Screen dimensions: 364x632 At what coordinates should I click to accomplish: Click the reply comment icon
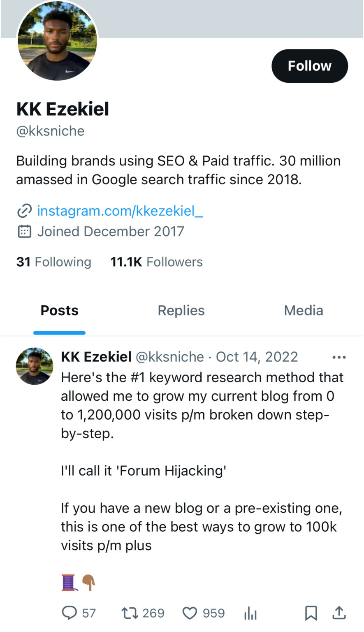click(70, 613)
